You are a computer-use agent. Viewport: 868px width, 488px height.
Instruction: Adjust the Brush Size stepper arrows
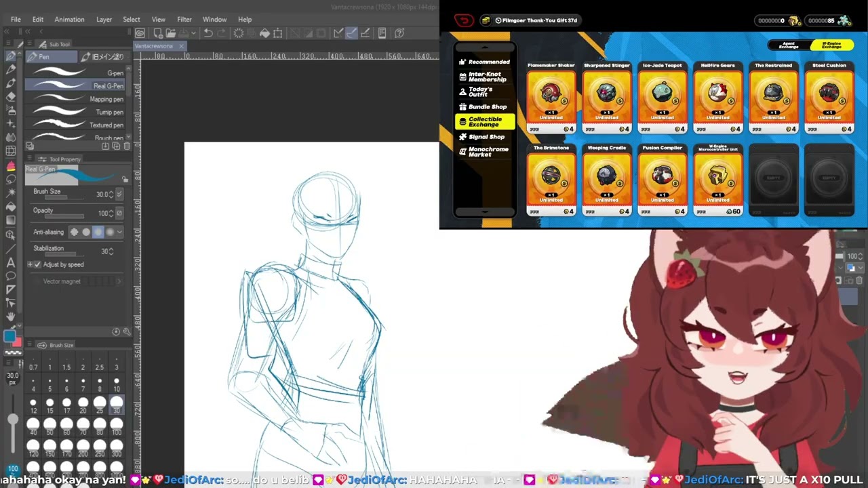[x=111, y=194]
